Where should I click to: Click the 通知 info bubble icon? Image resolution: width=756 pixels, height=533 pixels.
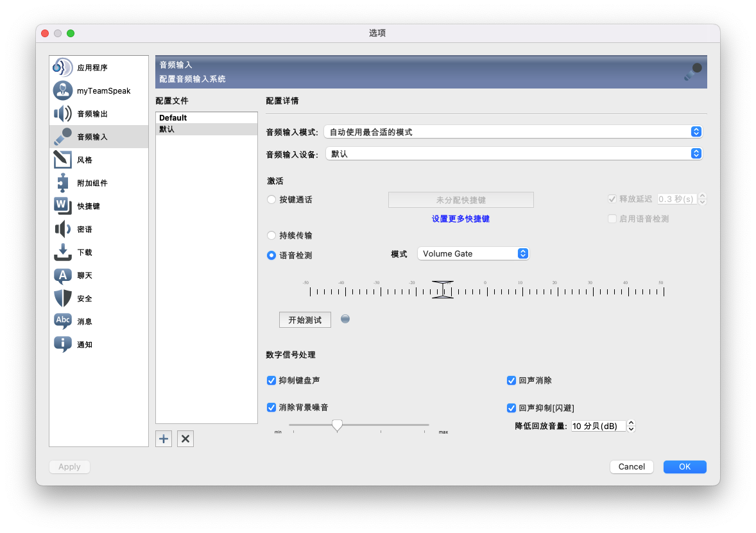pos(62,344)
